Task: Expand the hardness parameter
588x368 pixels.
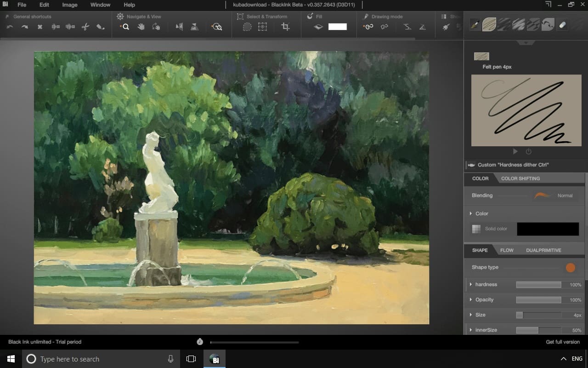Action: (x=470, y=284)
